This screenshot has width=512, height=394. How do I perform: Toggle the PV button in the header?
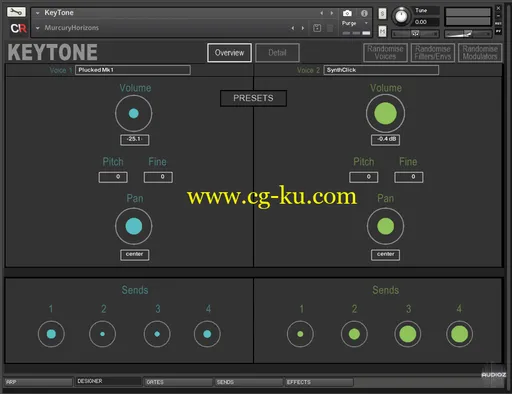(498, 31)
